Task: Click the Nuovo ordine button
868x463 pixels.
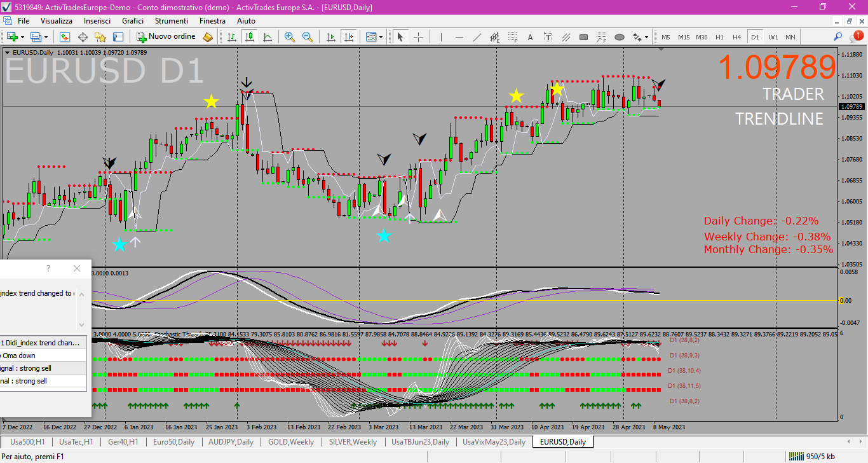Action: tap(166, 37)
